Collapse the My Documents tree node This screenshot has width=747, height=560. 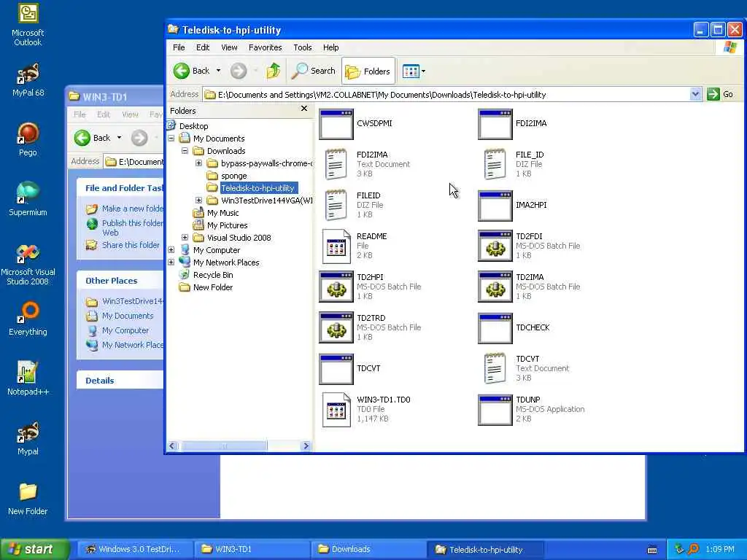(x=171, y=139)
